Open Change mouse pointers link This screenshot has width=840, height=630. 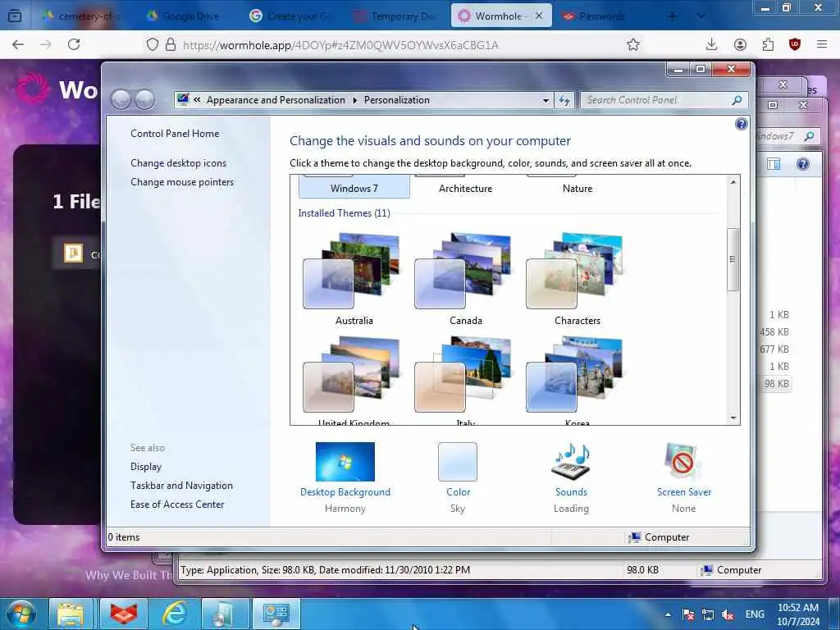tap(182, 182)
